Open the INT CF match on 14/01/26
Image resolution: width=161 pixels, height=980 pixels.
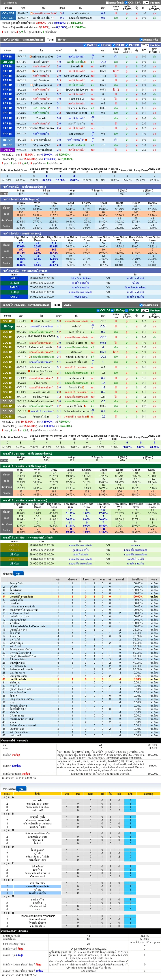pos(8,145)
